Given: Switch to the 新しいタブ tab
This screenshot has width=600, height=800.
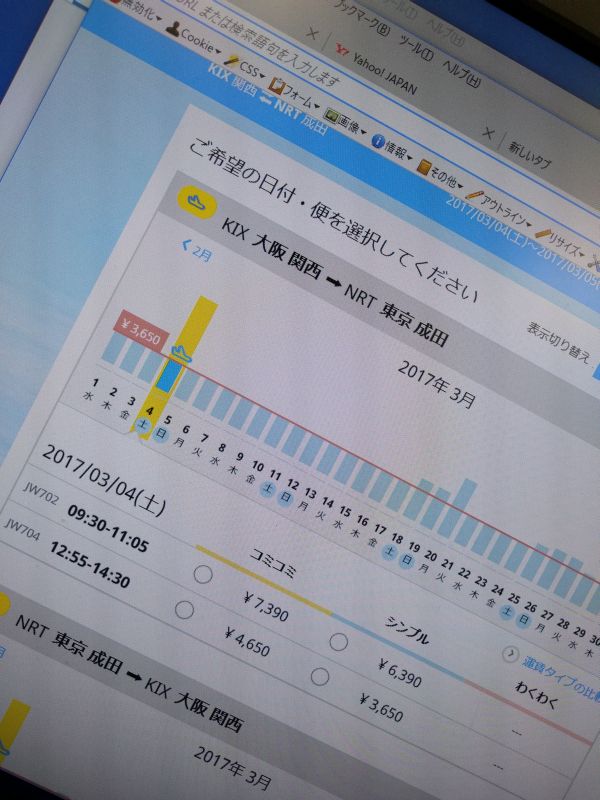Looking at the screenshot, I should tap(530, 155).
